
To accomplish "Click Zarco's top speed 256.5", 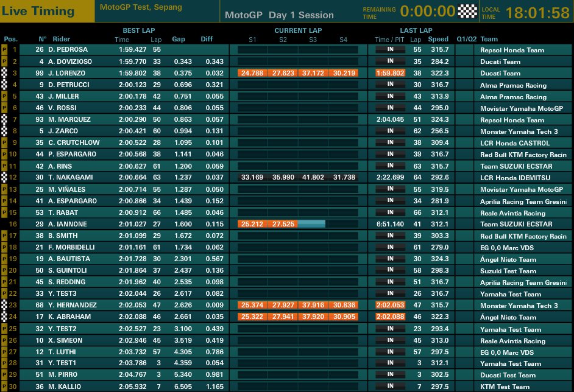I will coord(440,131).
